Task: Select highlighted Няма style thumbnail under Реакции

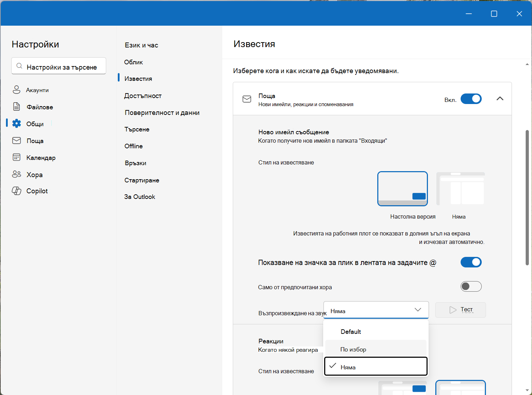Action: [461, 388]
